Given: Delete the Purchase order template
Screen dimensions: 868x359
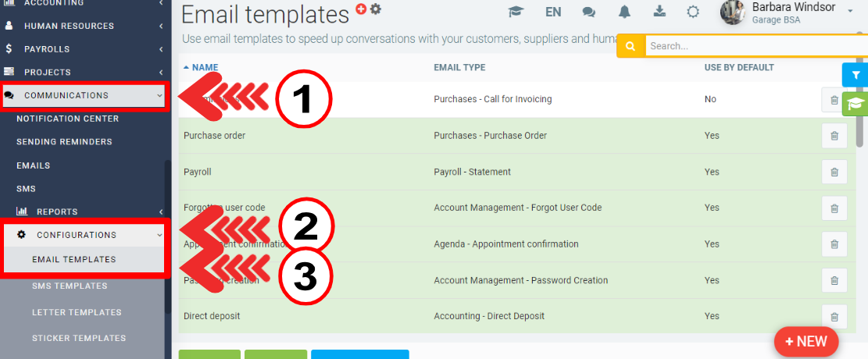Looking at the screenshot, I should click(x=834, y=136).
